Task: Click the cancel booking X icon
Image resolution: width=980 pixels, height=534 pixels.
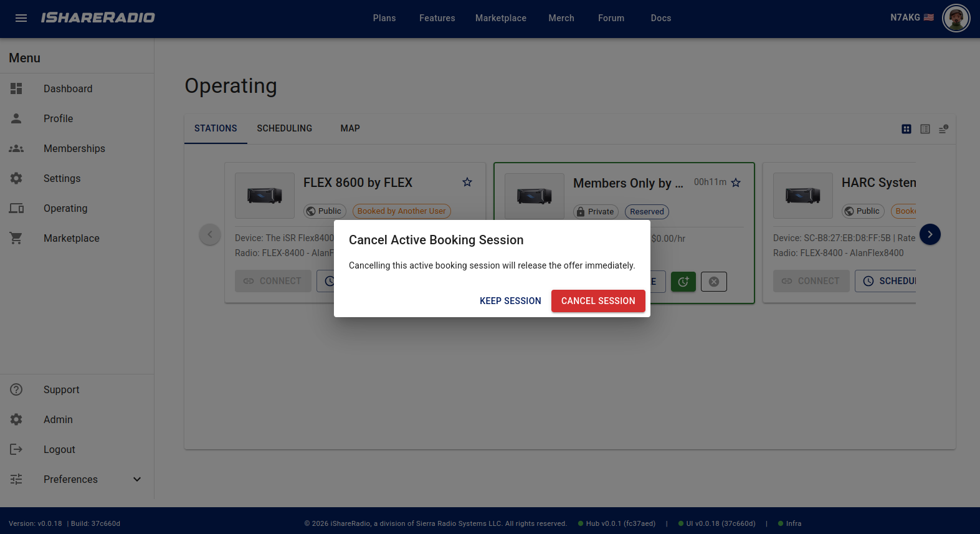Action: tap(714, 282)
